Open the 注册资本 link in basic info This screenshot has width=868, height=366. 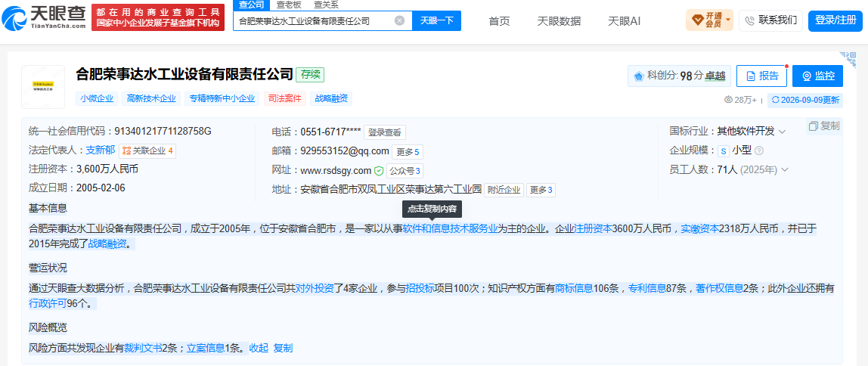pyautogui.click(x=592, y=228)
